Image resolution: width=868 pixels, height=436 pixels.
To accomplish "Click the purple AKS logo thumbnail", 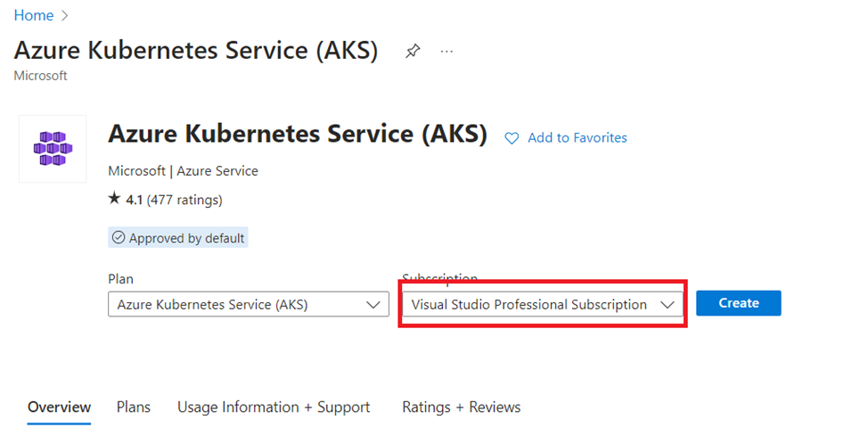I will pyautogui.click(x=53, y=149).
